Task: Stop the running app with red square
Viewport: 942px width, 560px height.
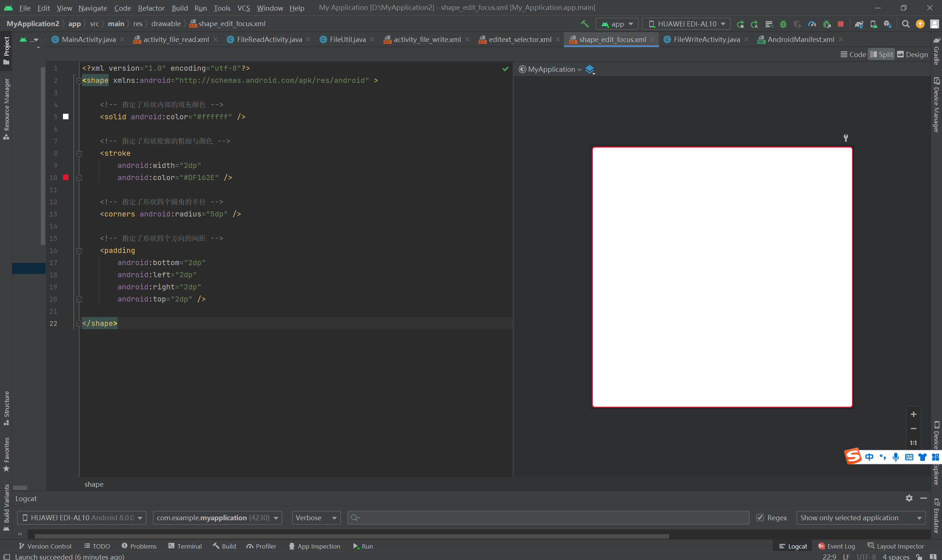Action: 840,24
